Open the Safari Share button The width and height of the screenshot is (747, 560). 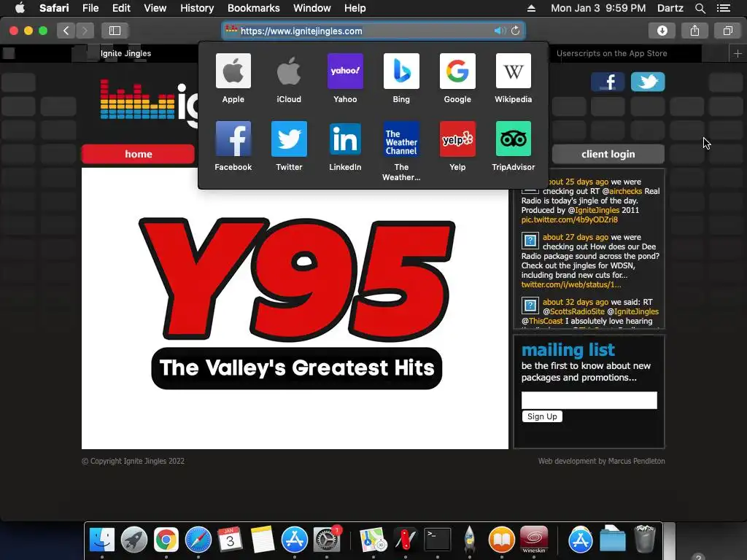click(x=694, y=31)
